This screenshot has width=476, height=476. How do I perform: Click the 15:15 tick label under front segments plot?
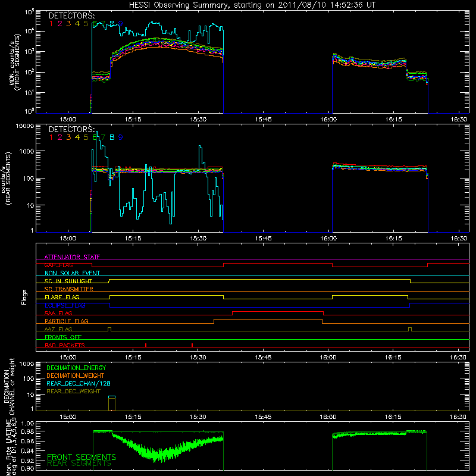(133, 120)
